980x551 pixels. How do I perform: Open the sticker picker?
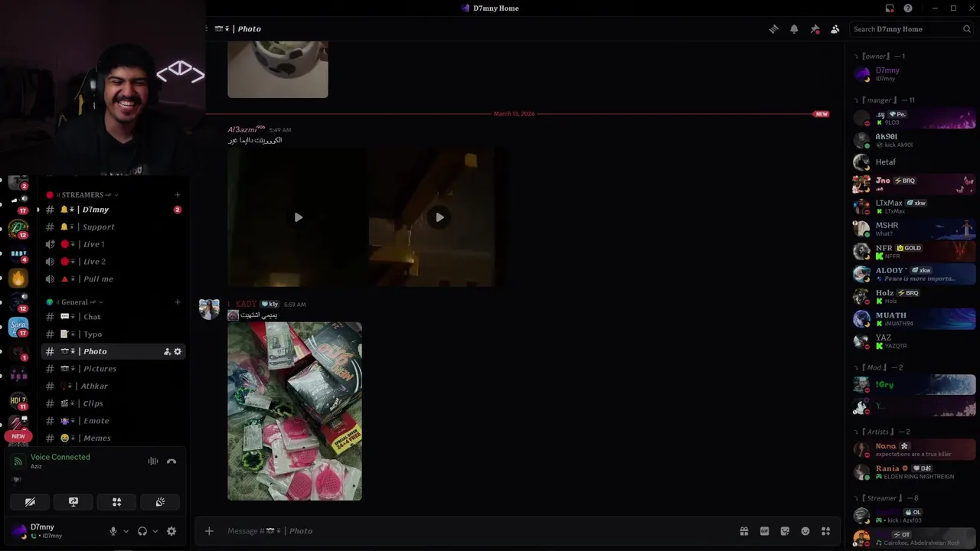coord(785,531)
